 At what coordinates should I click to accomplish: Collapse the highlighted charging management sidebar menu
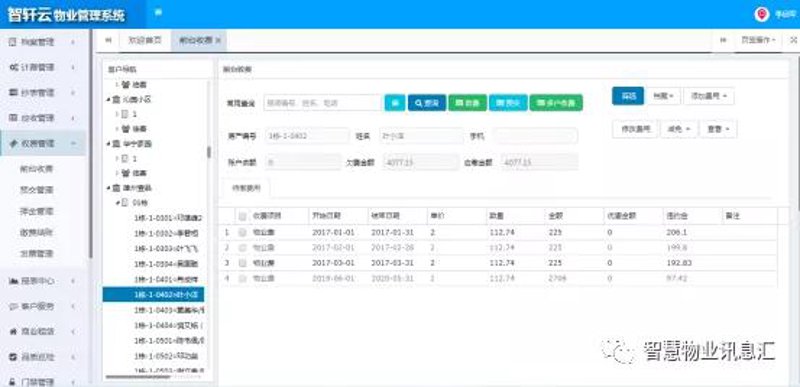click(73, 144)
